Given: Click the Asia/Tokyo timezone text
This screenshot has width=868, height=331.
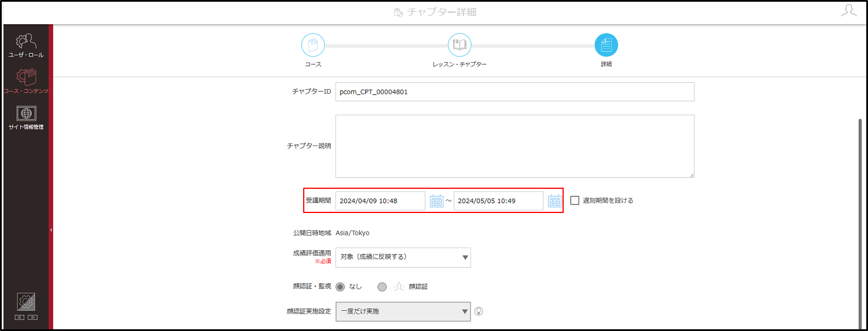Looking at the screenshot, I should (x=353, y=233).
